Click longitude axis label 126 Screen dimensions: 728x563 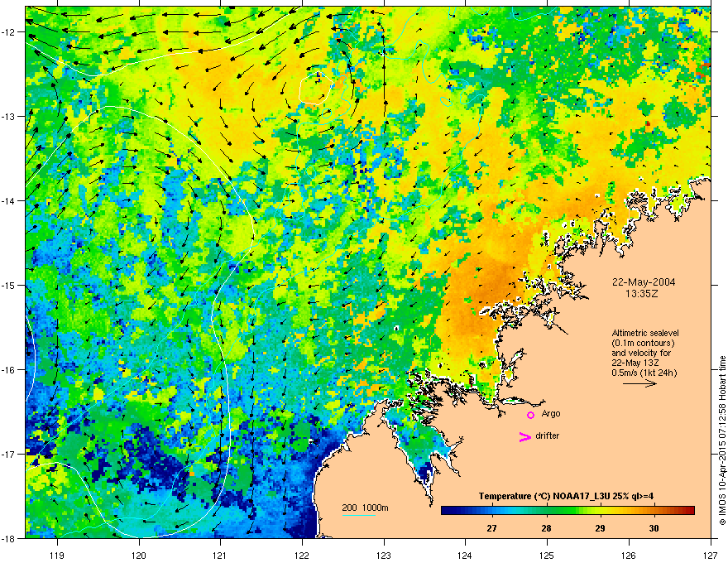(x=629, y=555)
